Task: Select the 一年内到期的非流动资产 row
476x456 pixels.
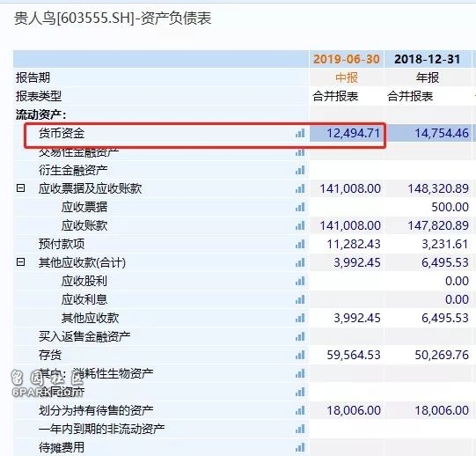Action: pos(242,429)
